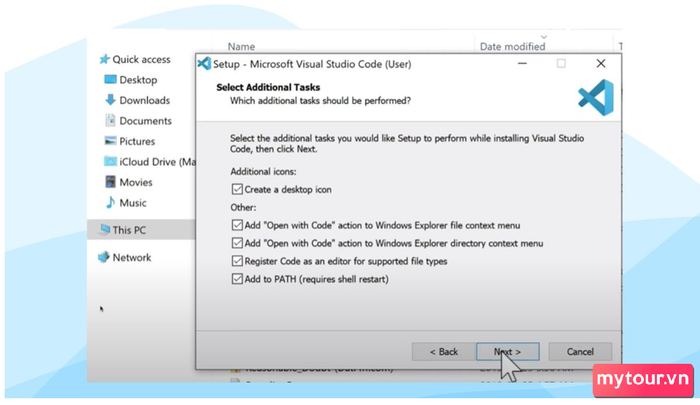Click the This PC computer icon
This screenshot has height=405, width=700.
(104, 230)
